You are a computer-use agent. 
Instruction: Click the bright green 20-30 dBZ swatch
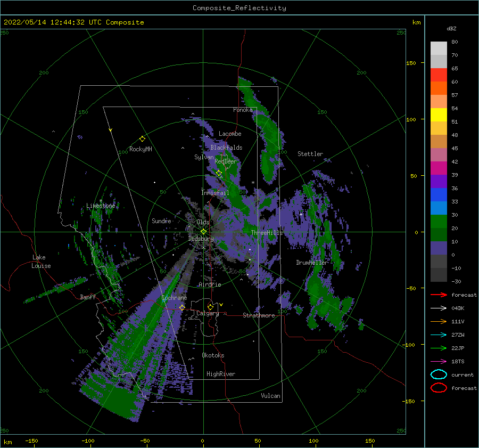(x=439, y=221)
